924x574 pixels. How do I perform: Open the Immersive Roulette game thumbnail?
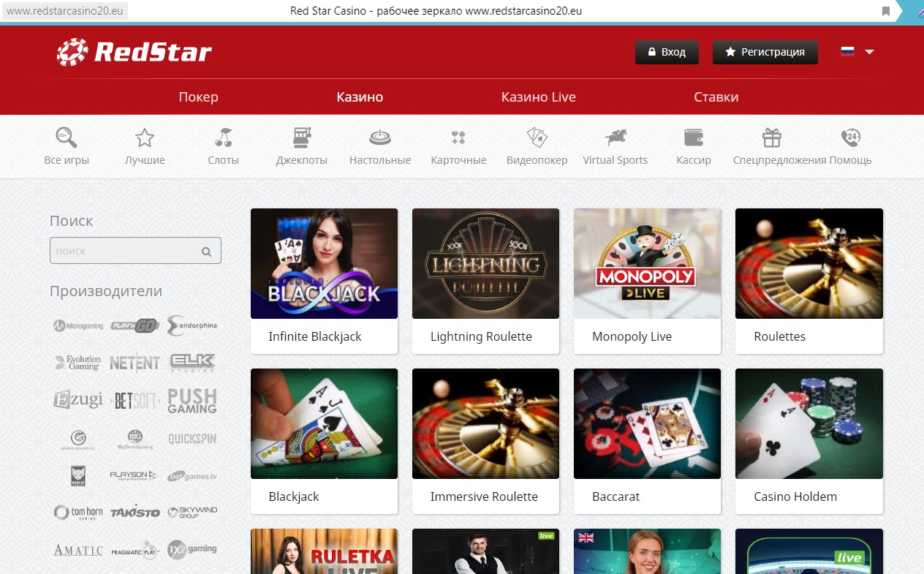[x=485, y=423]
